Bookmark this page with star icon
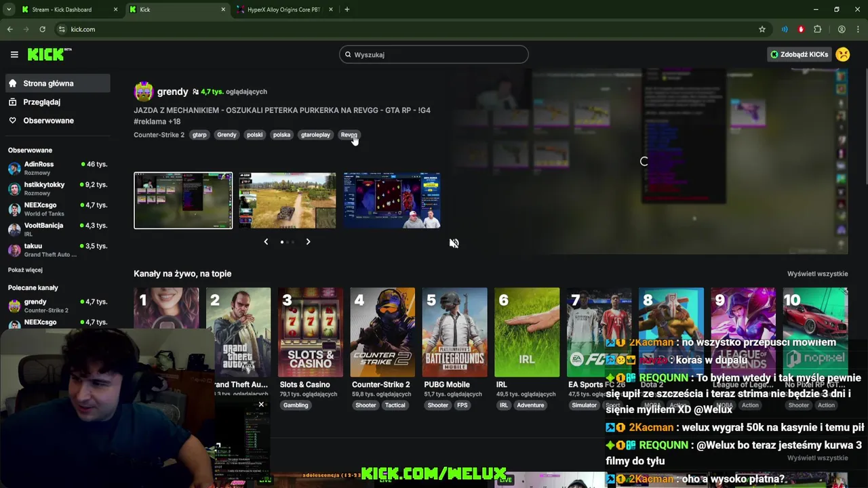Image resolution: width=868 pixels, height=488 pixels. click(x=762, y=29)
